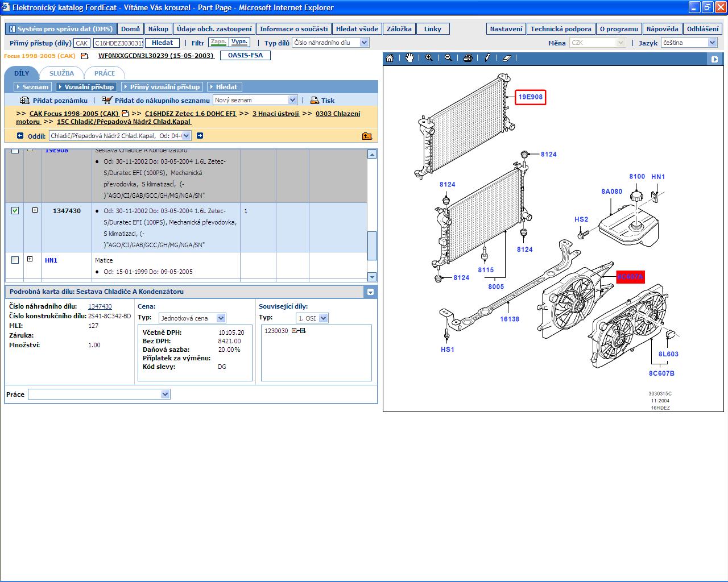Check the HN1 Matice checkbox
Image resolution: width=728 pixels, height=582 pixels.
click(15, 260)
